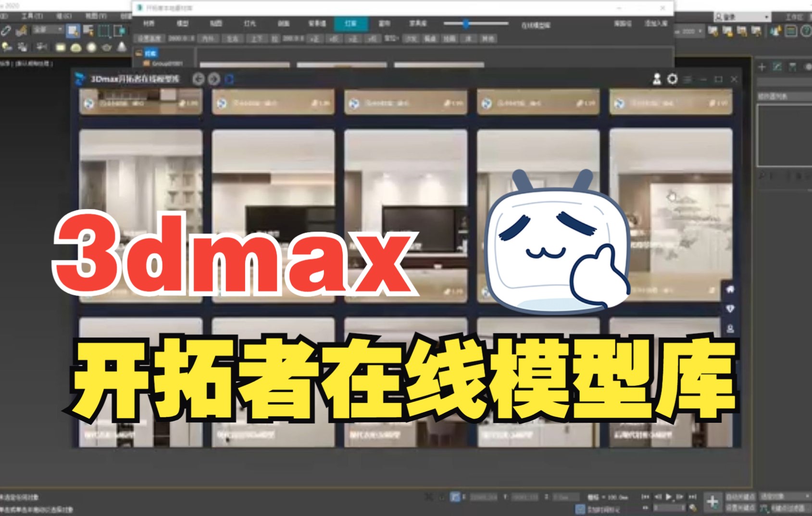812x516 pixels.
Task: Go to the start frame
Action: pyautogui.click(x=646, y=496)
